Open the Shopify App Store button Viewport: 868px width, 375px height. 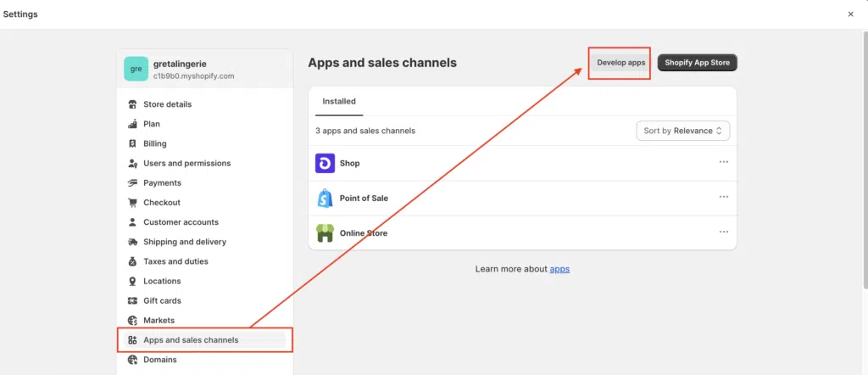[697, 63]
